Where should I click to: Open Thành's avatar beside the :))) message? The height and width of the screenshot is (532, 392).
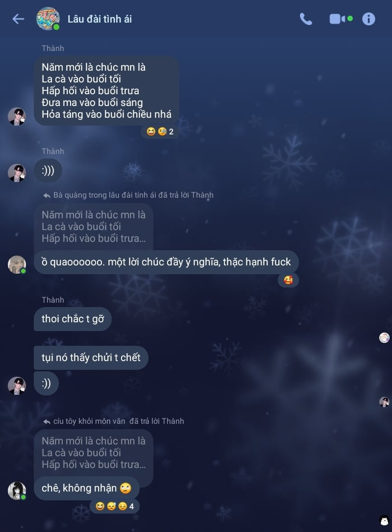(x=17, y=173)
